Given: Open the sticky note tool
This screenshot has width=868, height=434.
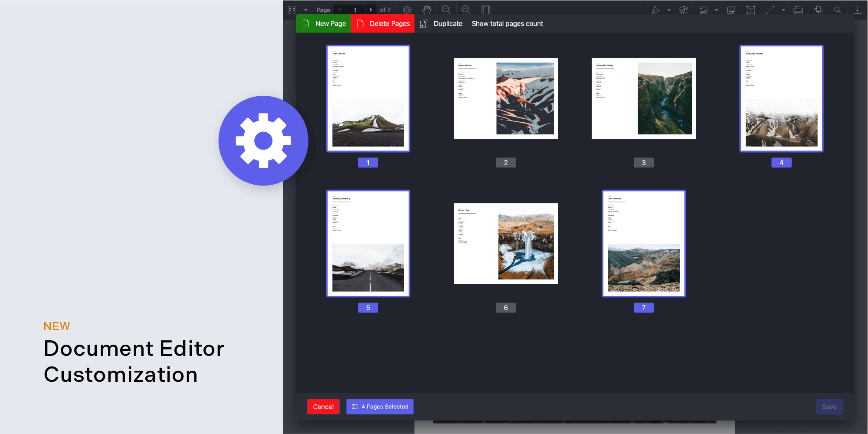Looking at the screenshot, I should (731, 9).
